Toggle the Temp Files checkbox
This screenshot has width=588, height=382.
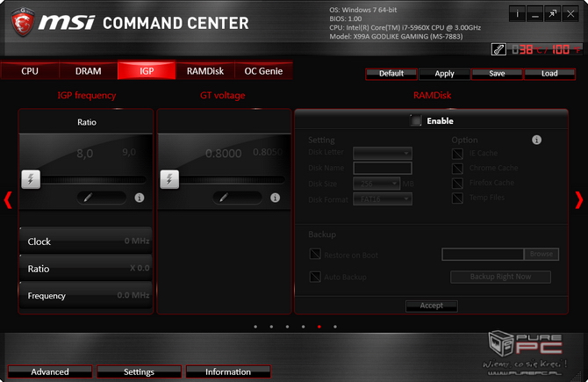coord(457,198)
